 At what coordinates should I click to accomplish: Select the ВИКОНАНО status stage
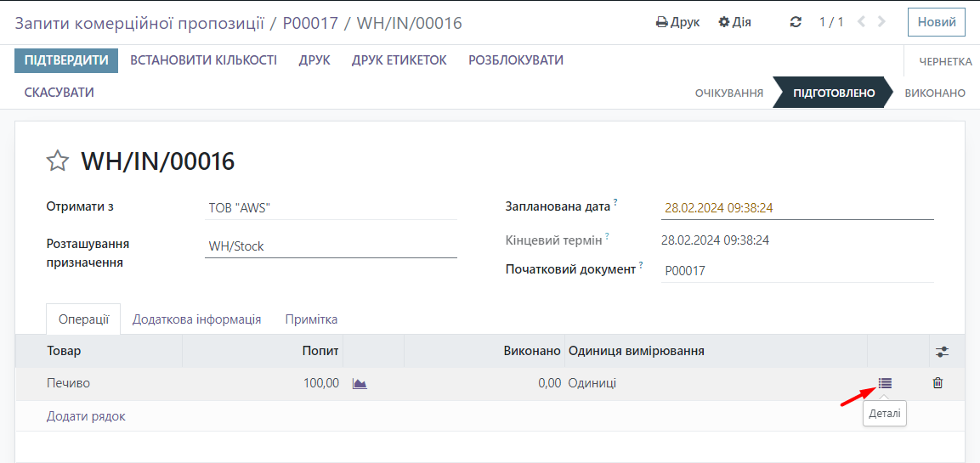click(x=934, y=93)
